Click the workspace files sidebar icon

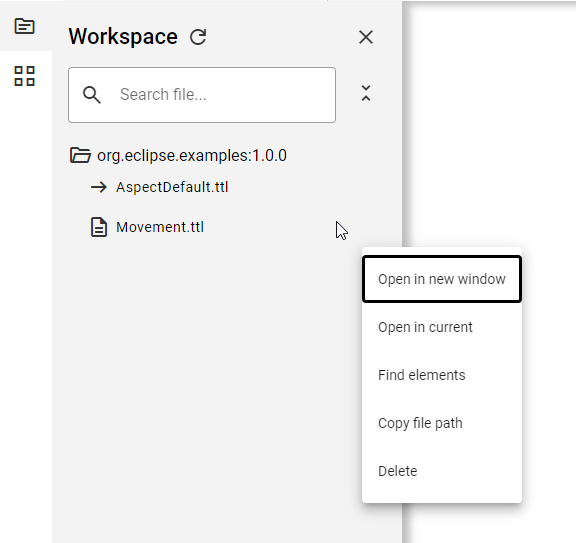click(25, 26)
